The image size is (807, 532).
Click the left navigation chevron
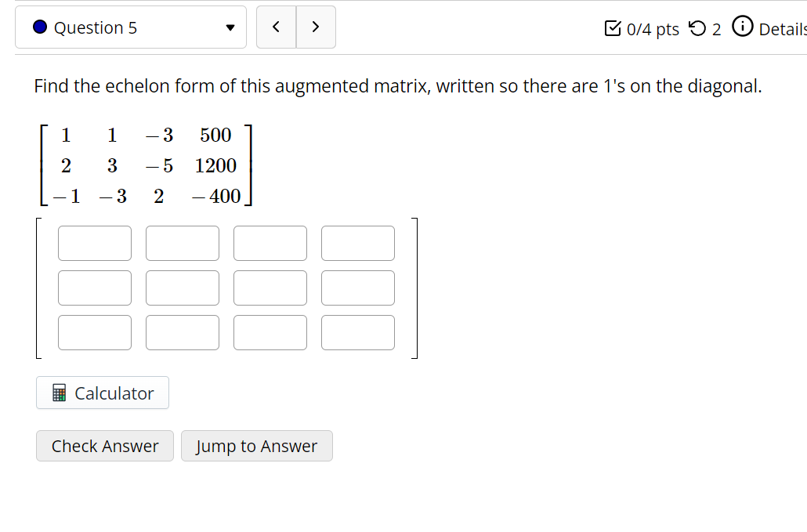click(x=275, y=27)
